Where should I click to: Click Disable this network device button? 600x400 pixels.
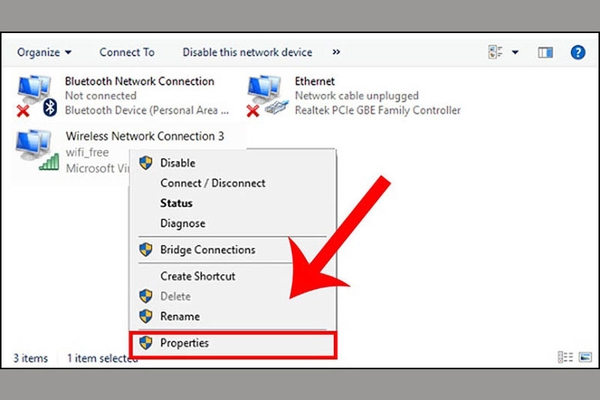pos(247,52)
